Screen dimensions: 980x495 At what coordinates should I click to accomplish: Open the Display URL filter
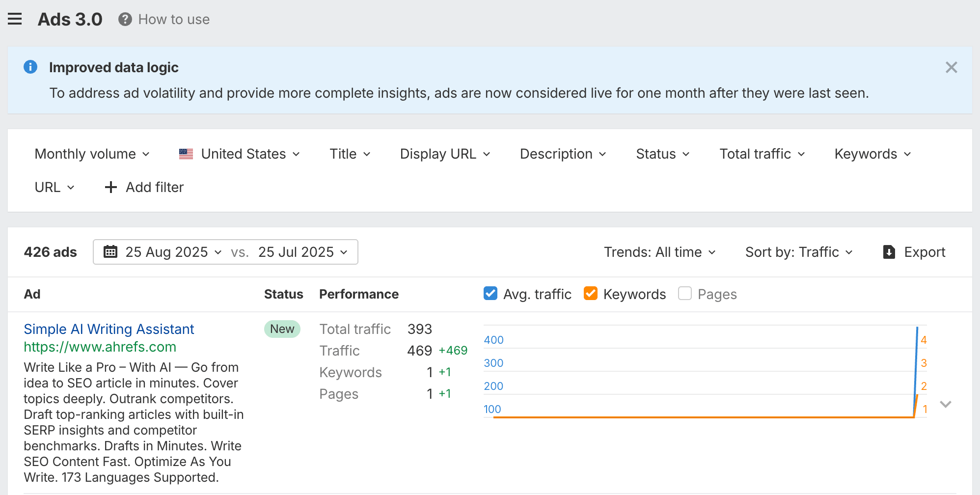click(445, 154)
